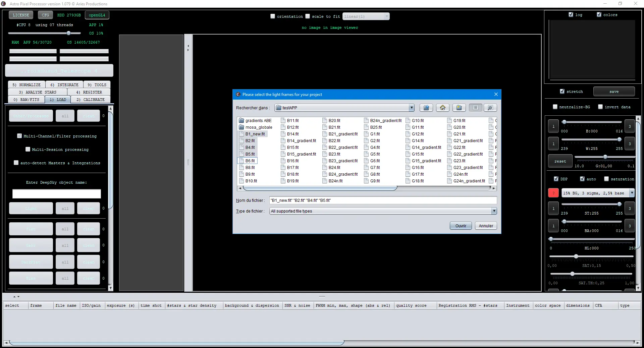Expand the Rechercher dans folder dropdown

412,108
